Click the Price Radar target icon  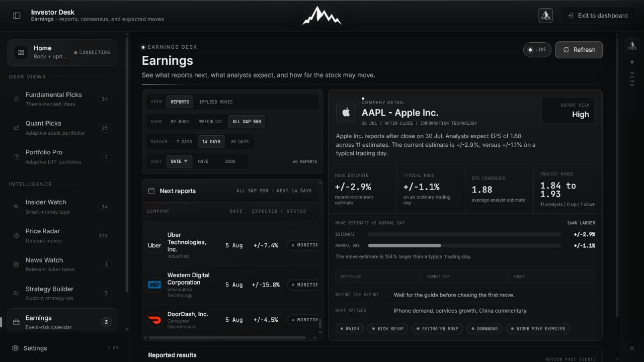click(16, 235)
